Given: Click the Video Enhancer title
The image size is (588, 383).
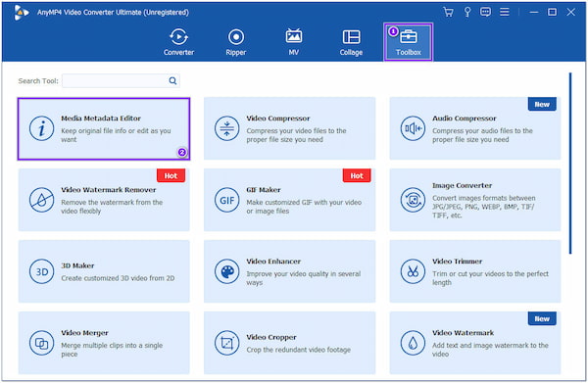Looking at the screenshot, I should [x=273, y=262].
